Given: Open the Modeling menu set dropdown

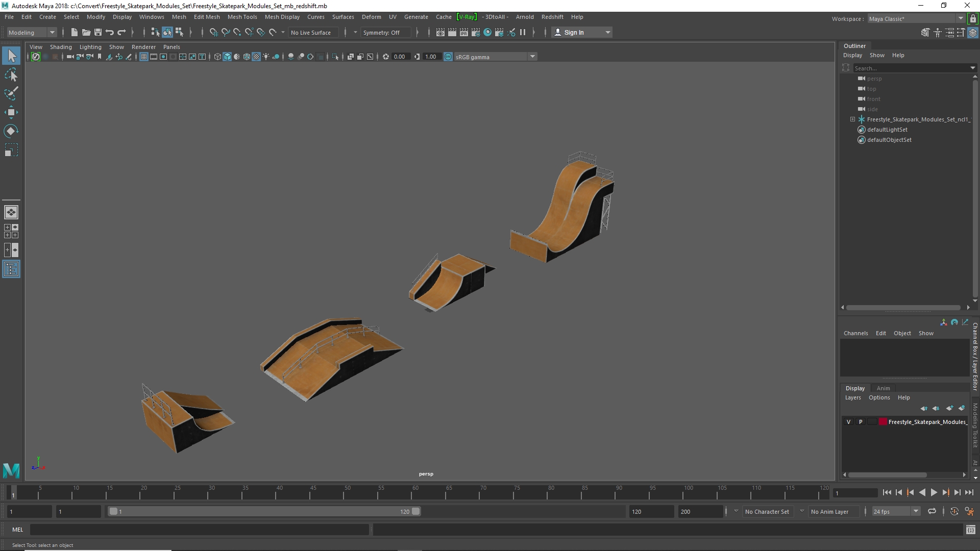Looking at the screenshot, I should [x=31, y=32].
